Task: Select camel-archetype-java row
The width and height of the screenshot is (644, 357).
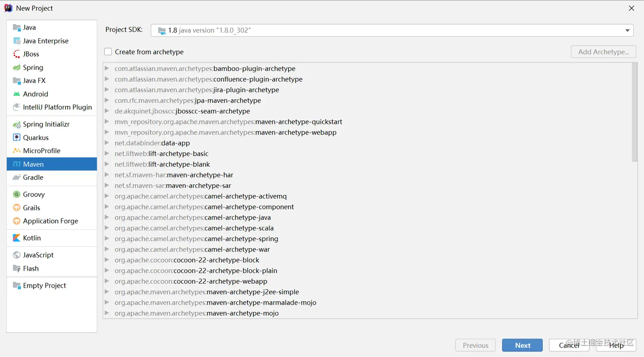Action: pos(368,217)
